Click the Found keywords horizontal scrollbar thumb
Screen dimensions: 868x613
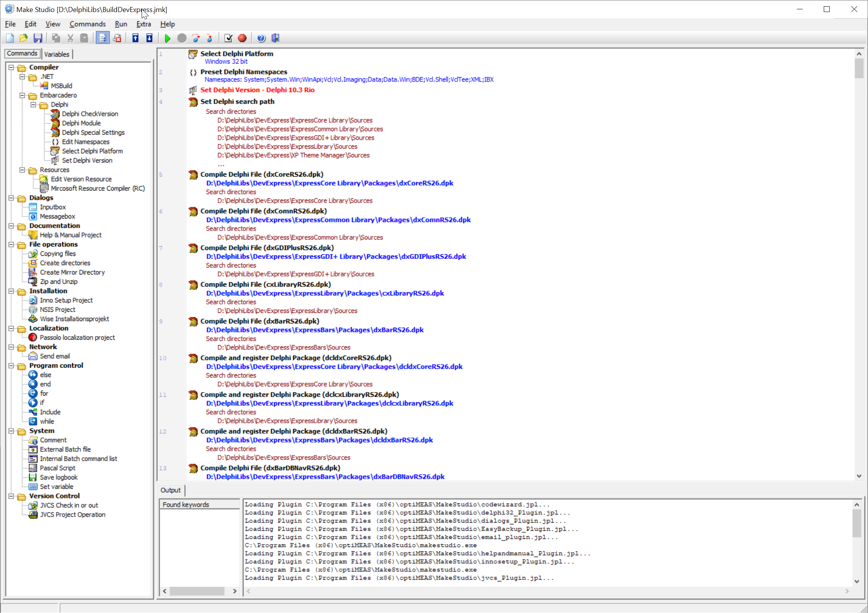(197, 591)
